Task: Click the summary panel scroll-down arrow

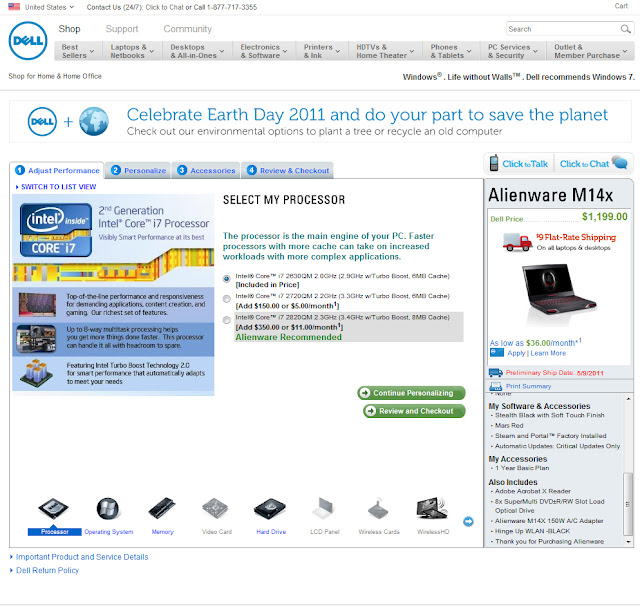Action: point(628,541)
